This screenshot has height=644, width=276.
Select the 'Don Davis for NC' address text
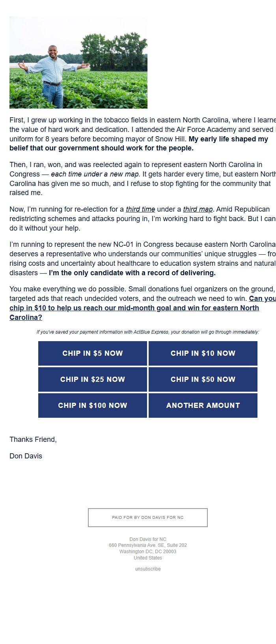(x=147, y=539)
